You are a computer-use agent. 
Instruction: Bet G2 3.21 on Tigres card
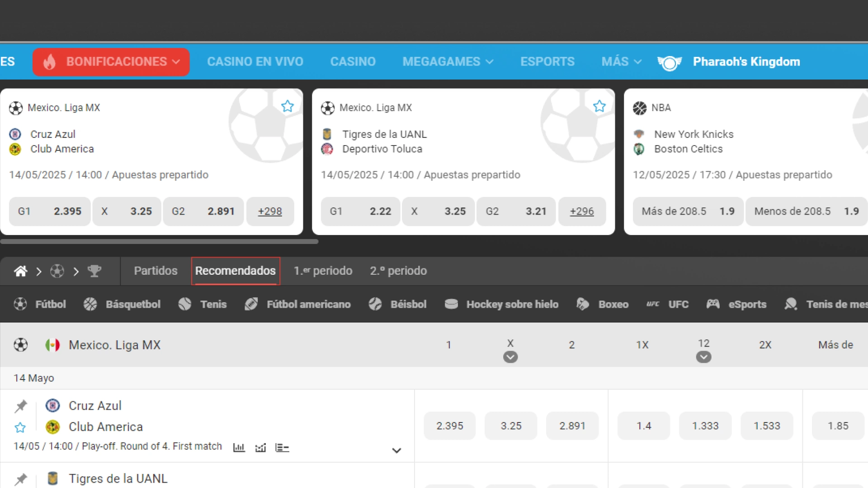click(x=516, y=211)
